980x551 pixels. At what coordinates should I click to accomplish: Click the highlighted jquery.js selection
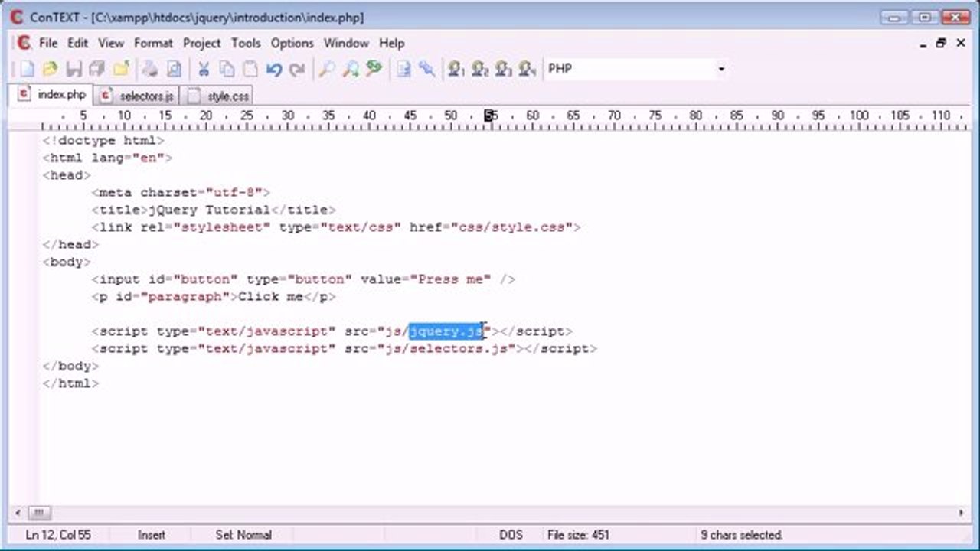pyautogui.click(x=446, y=331)
